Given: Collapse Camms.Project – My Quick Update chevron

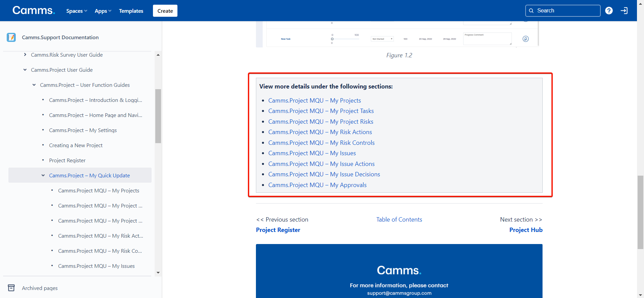Looking at the screenshot, I should pyautogui.click(x=43, y=175).
